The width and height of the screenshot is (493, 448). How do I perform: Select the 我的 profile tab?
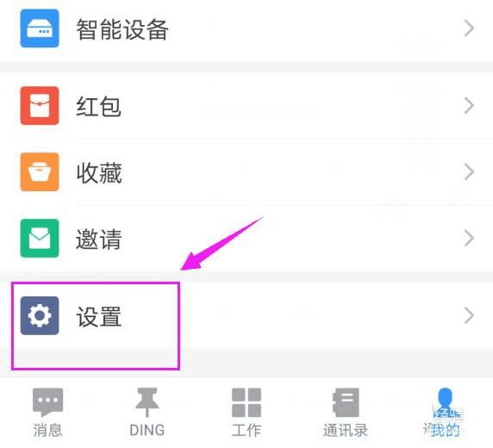coord(444,413)
